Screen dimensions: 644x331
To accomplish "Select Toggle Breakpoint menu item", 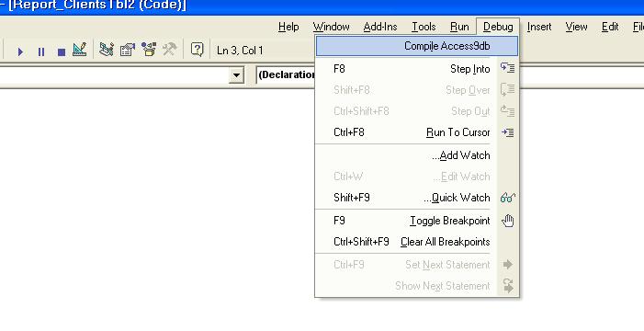I will coord(417,221).
